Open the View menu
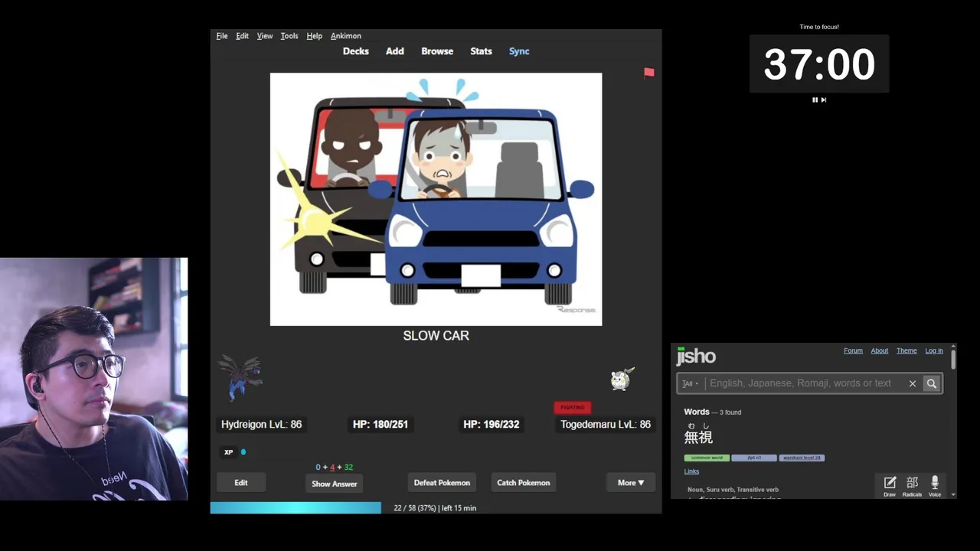This screenshot has width=980, height=551. pos(265,36)
